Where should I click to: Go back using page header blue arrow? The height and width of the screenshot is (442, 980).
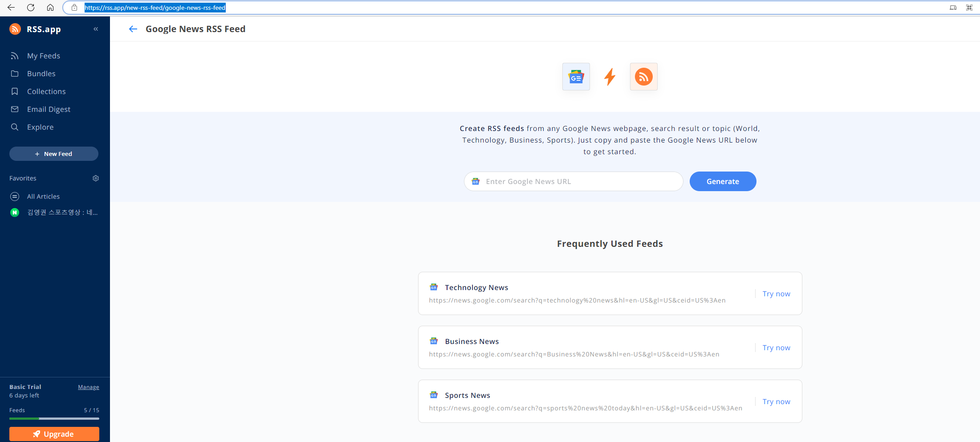point(133,29)
